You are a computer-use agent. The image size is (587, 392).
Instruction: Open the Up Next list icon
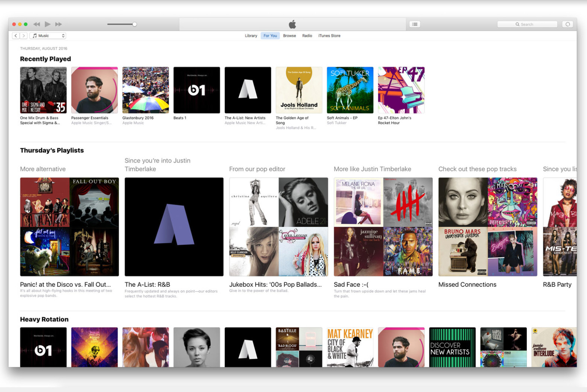point(415,24)
